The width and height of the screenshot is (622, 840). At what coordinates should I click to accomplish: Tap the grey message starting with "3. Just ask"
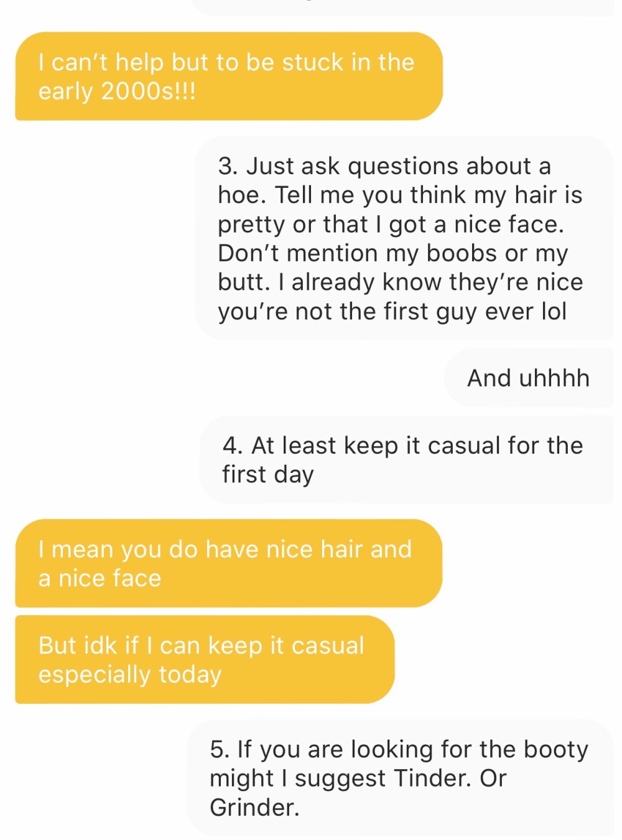pyautogui.click(x=403, y=238)
